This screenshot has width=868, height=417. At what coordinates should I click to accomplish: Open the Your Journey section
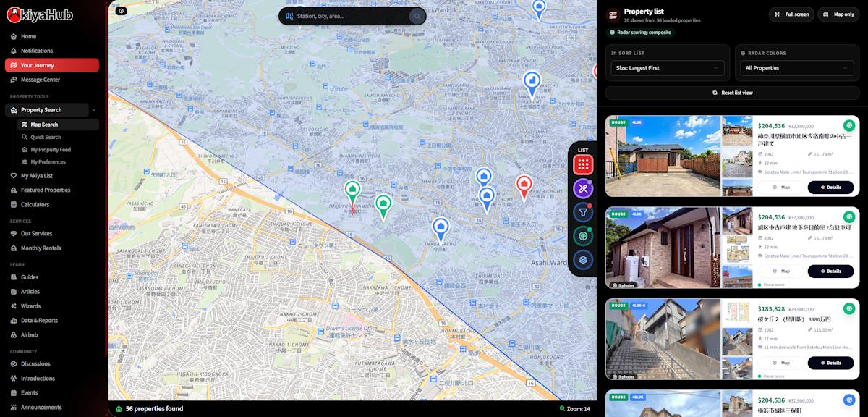click(x=51, y=65)
